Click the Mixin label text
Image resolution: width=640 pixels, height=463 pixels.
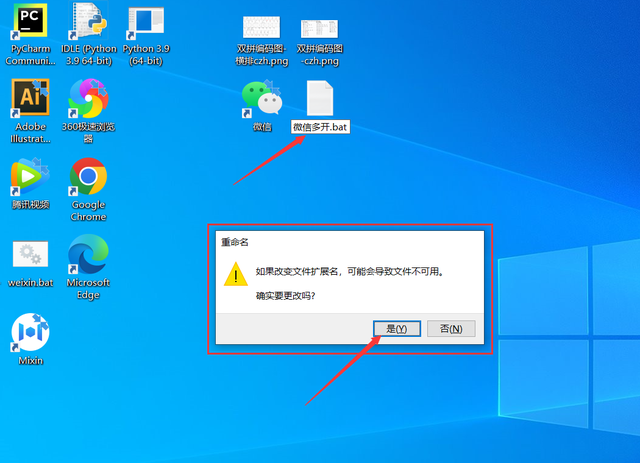(x=31, y=361)
